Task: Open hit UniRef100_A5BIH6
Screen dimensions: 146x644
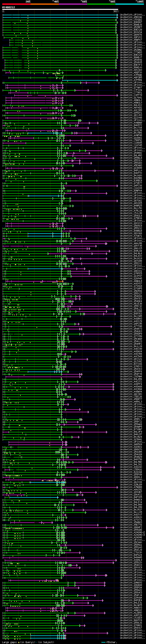Action: 131,18
